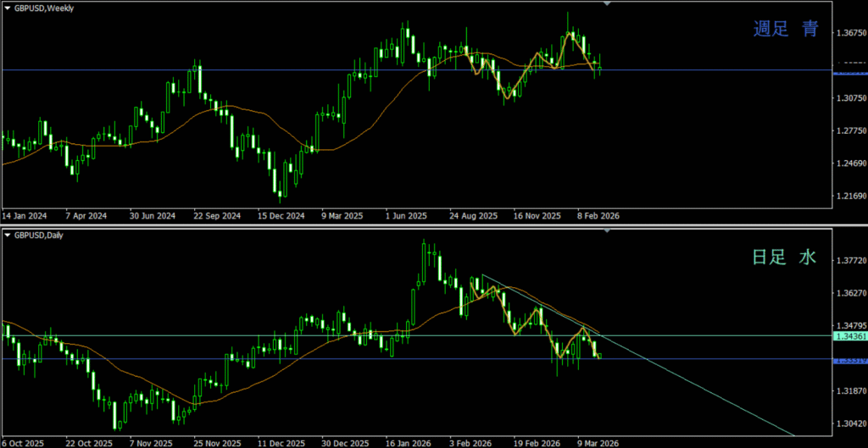Click the blue price tag on weekly axis

tap(849, 74)
